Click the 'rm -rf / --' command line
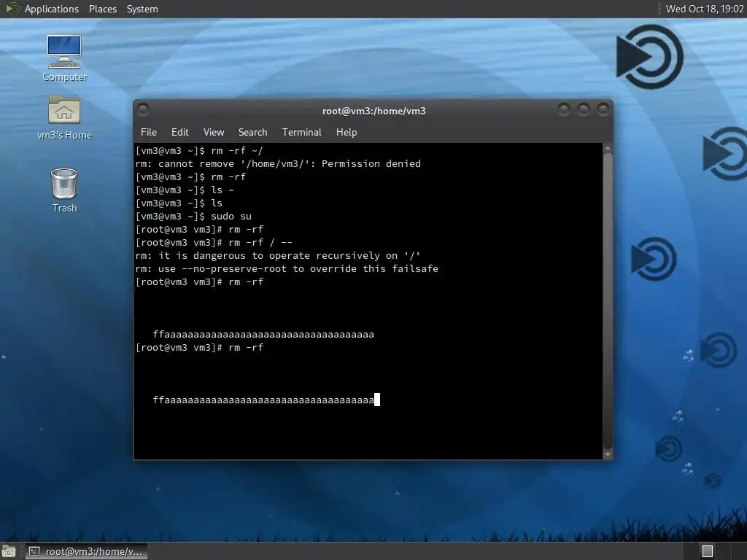Image resolution: width=747 pixels, height=560 pixels. 214,242
